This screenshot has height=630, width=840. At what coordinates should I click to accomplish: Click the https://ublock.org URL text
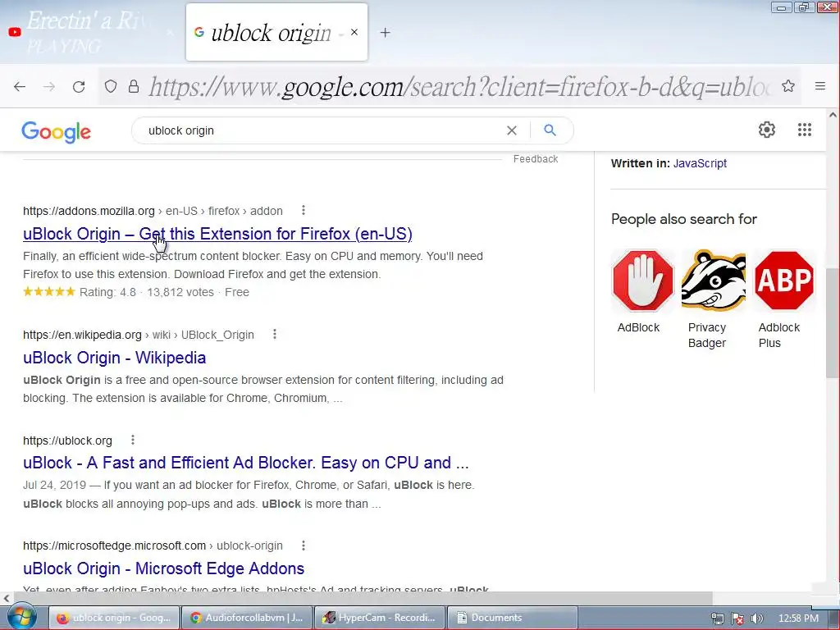tap(67, 441)
